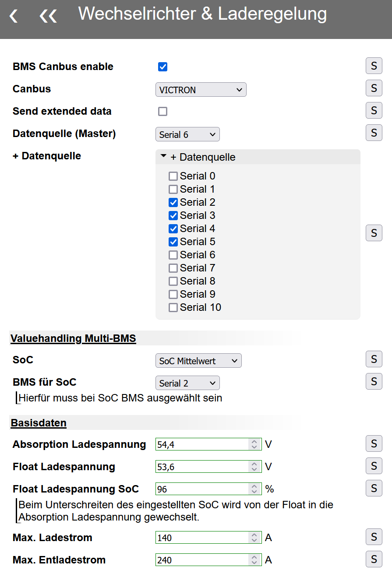Save the Float Ladespannung SoC value
This screenshot has width=392, height=570.
pyautogui.click(x=374, y=488)
